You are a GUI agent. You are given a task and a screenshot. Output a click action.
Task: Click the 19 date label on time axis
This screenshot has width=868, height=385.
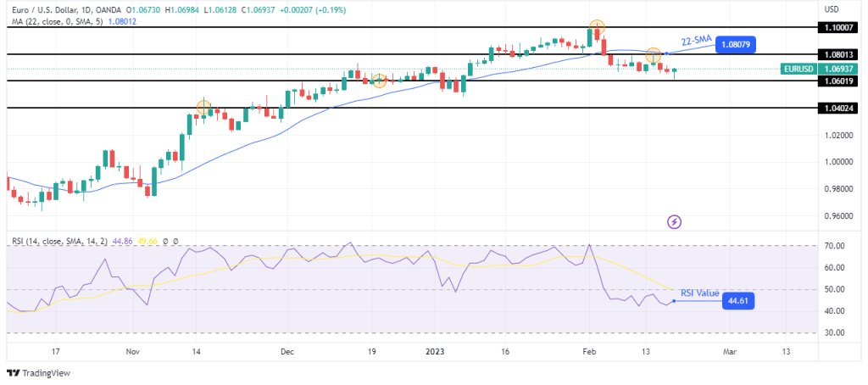point(372,352)
